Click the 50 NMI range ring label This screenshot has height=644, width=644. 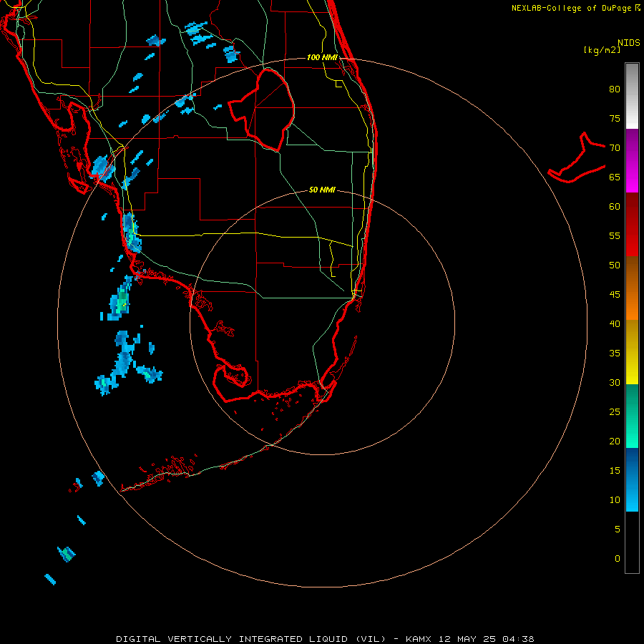click(x=322, y=190)
